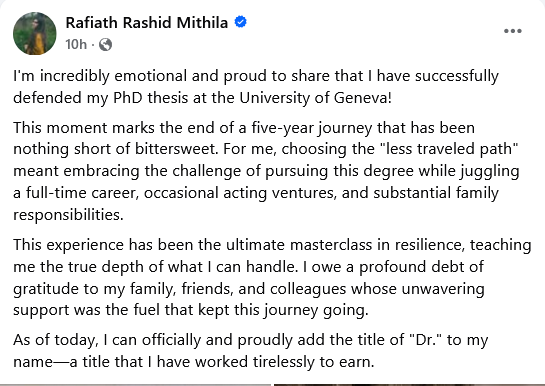Viewport: 545px width, 386px height.
Task: Open Rafiath Rashid Mithila's profile picture
Action: pos(35,34)
